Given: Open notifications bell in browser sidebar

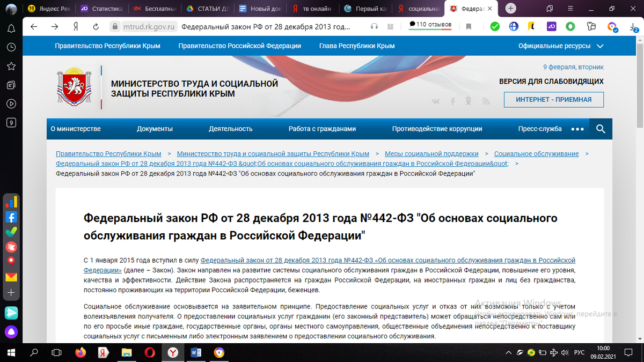Looking at the screenshot, I should tap(11, 29).
